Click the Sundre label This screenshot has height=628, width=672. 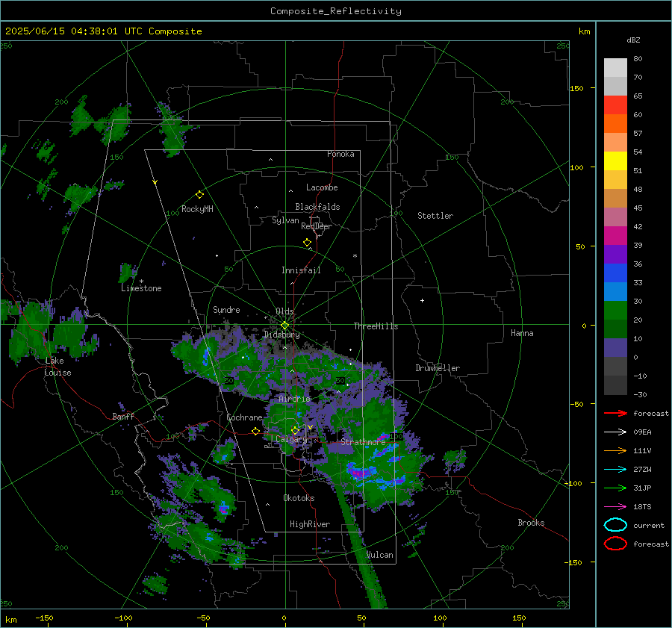click(x=226, y=309)
